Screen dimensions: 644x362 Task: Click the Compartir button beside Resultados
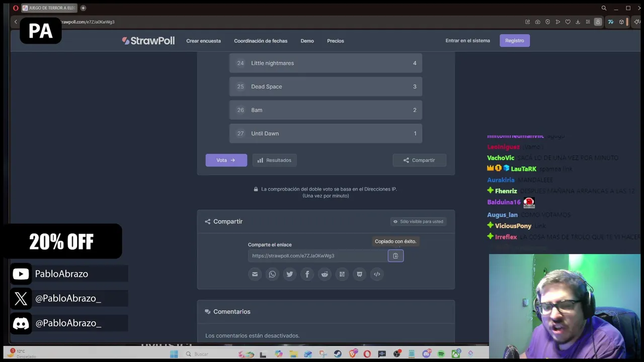click(x=419, y=160)
